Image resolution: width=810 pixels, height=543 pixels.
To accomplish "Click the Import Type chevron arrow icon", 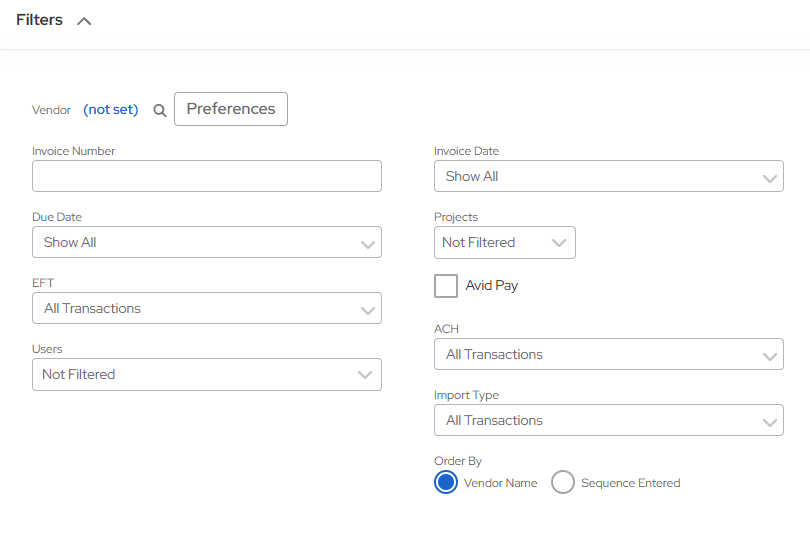I will click(769, 422).
